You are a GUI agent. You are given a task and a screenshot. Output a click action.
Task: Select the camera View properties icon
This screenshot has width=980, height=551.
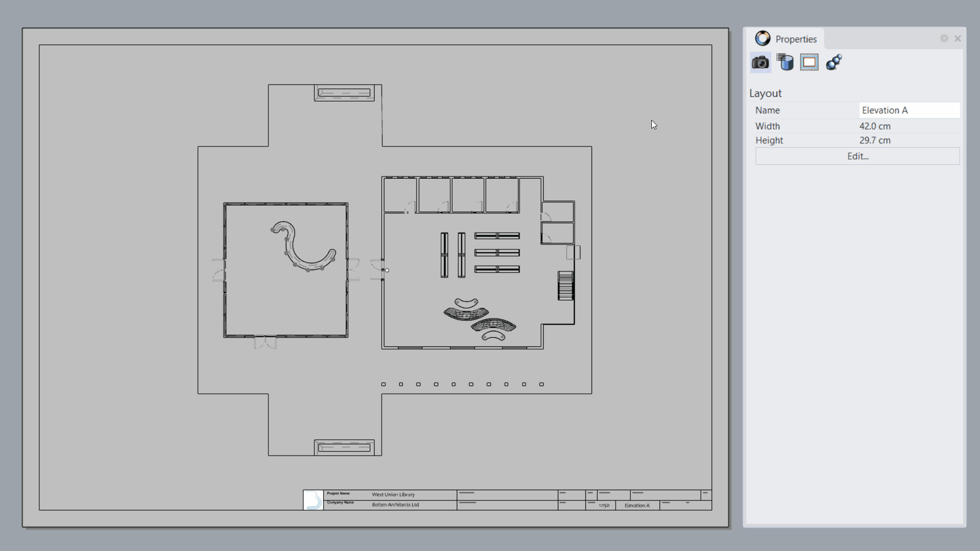click(x=760, y=62)
